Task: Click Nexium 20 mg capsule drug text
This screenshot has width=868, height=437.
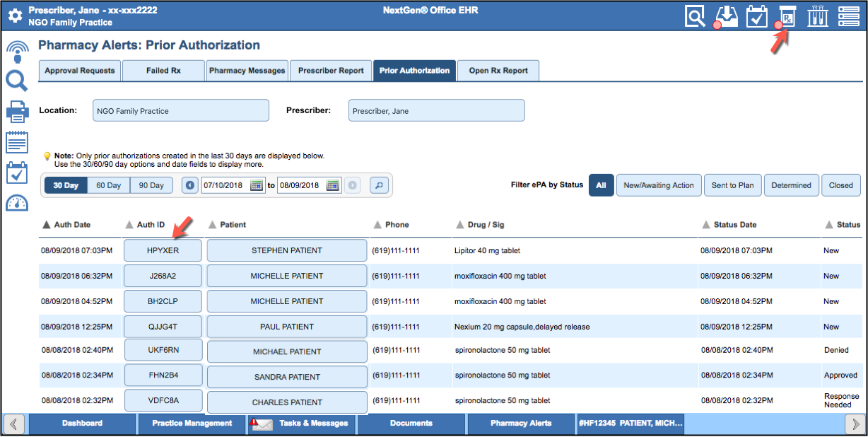Action: (522, 327)
